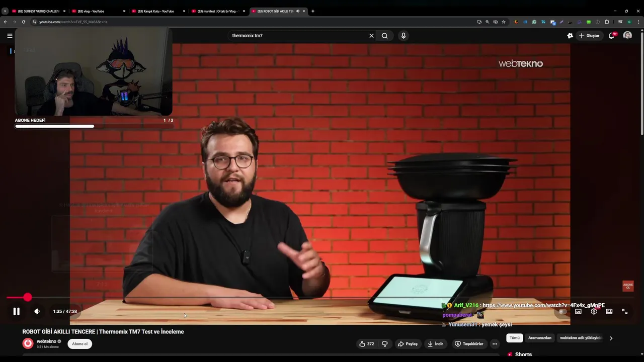Screen dimensions: 644x362
Task: Click the video title text
Action: pos(103,332)
